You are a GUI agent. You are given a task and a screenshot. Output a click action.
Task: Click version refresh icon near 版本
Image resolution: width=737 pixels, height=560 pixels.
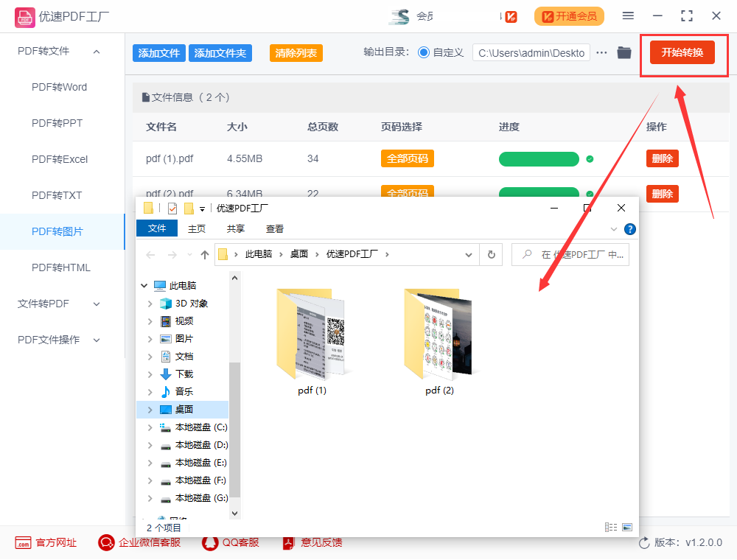644,542
